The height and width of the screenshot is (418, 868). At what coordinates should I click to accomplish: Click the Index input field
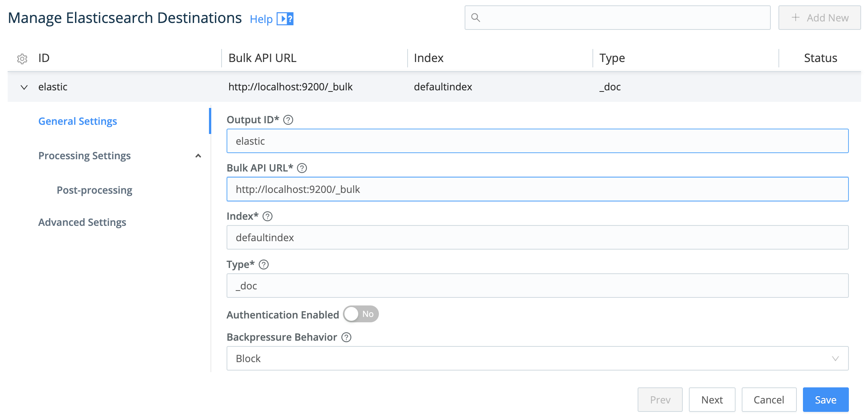tap(537, 237)
